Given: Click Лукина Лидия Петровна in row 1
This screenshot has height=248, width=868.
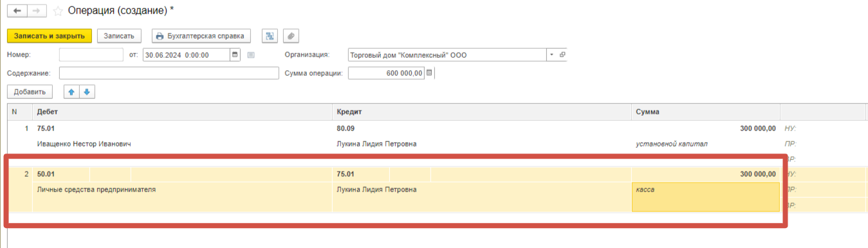Looking at the screenshot, I should pos(376,144).
